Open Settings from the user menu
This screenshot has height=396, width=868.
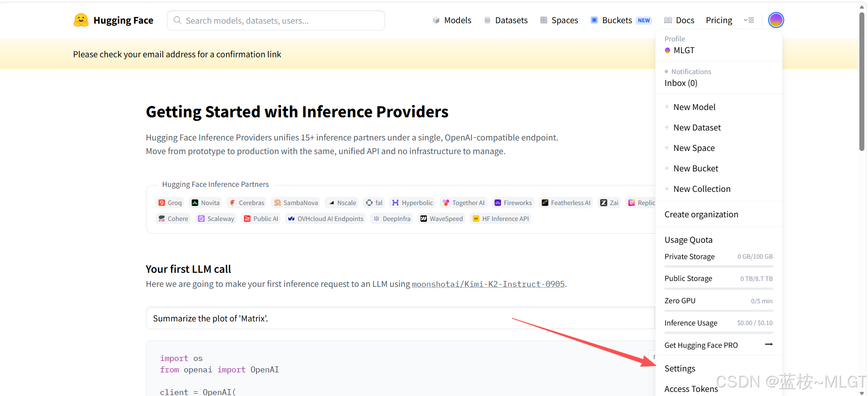680,369
